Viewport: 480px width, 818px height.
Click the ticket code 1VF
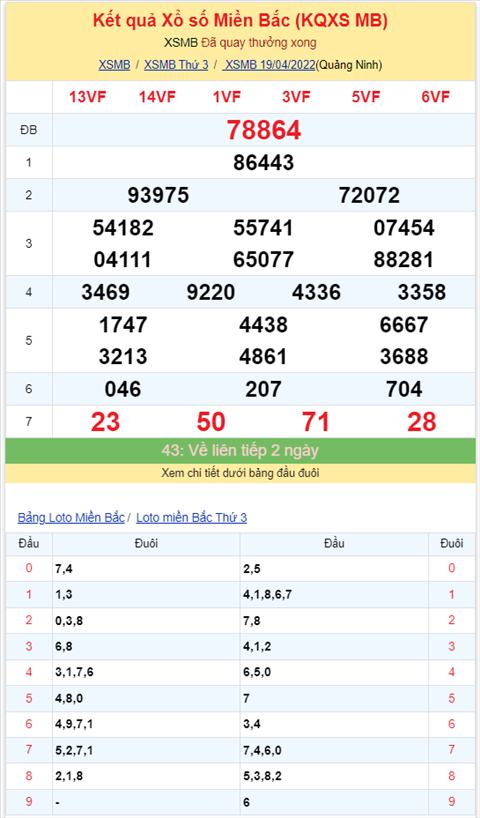pos(227,97)
